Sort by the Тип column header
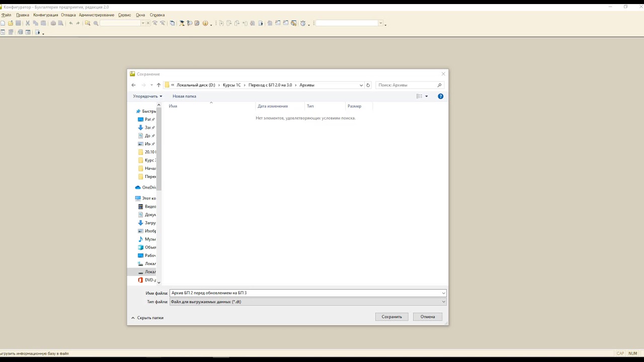Image resolution: width=644 pixels, height=362 pixels. pos(325,106)
